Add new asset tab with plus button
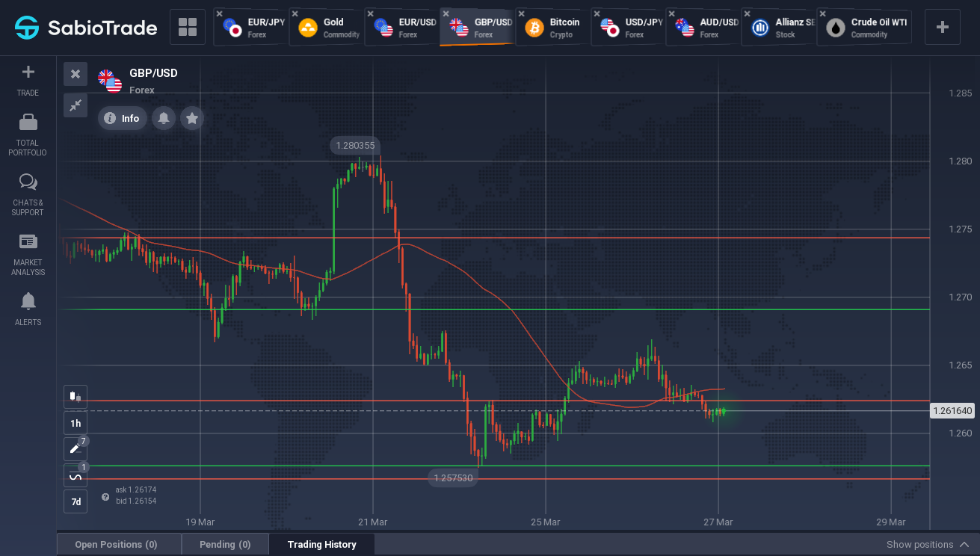 [x=943, y=28]
